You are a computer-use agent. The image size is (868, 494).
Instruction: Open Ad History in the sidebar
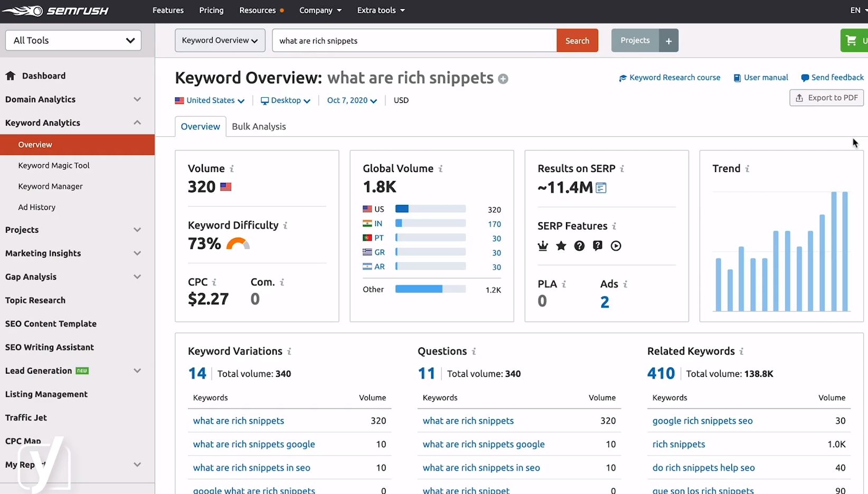click(36, 207)
